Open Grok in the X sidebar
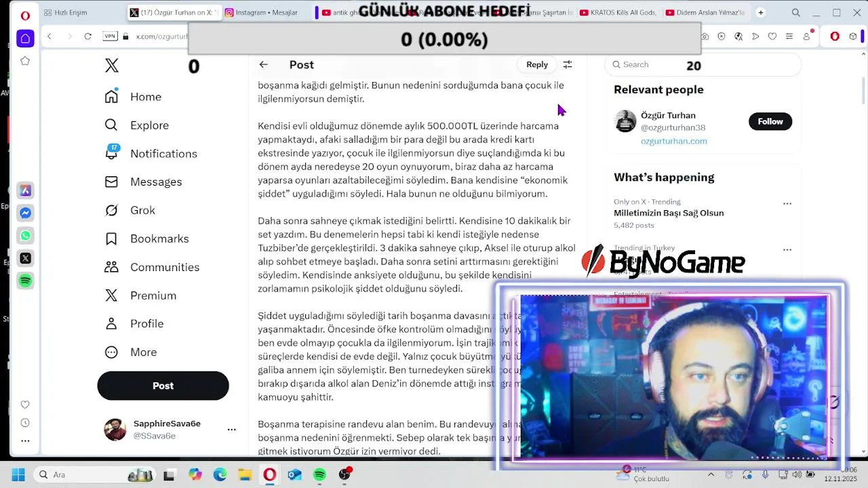Viewport: 868px width, 488px height. pyautogui.click(x=130, y=210)
